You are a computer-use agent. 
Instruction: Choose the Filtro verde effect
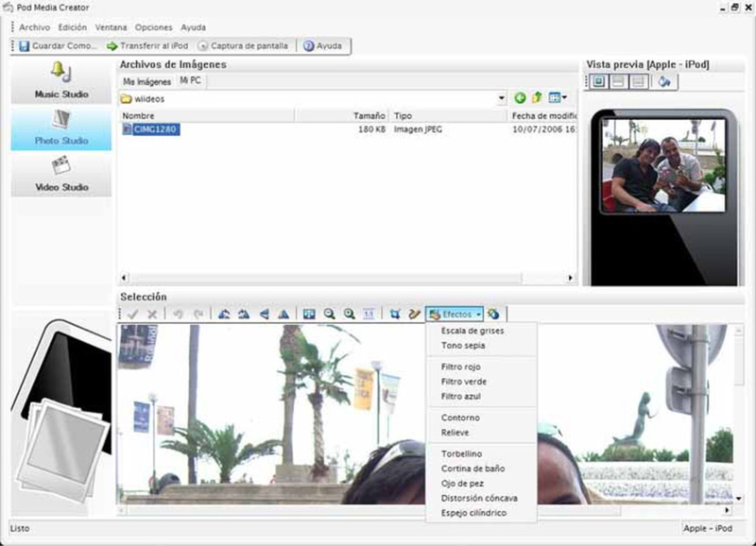[x=464, y=382]
